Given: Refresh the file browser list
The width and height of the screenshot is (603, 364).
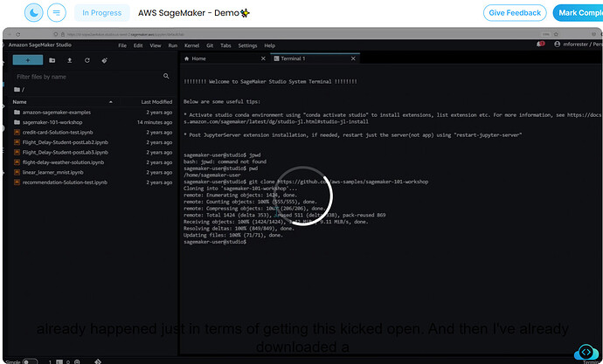Looking at the screenshot, I should click(x=87, y=60).
